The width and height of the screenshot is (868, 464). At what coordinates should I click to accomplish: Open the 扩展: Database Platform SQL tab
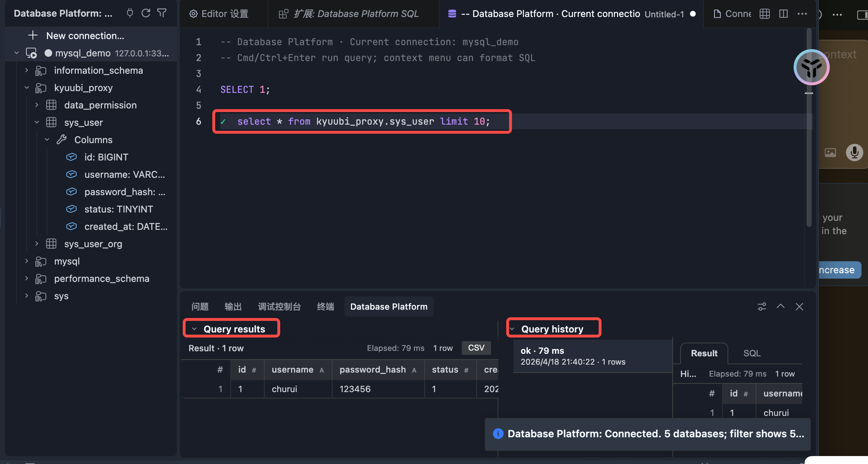coord(353,14)
